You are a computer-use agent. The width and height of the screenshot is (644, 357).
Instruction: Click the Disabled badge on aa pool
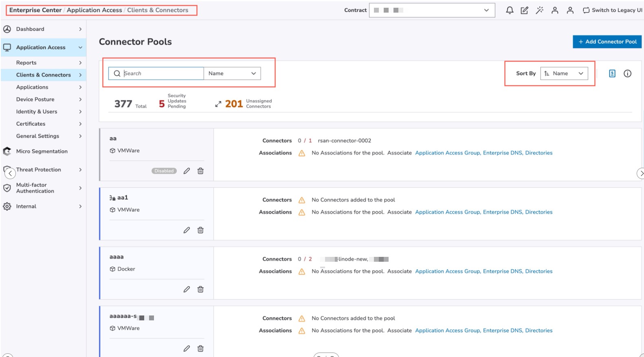[x=164, y=171]
